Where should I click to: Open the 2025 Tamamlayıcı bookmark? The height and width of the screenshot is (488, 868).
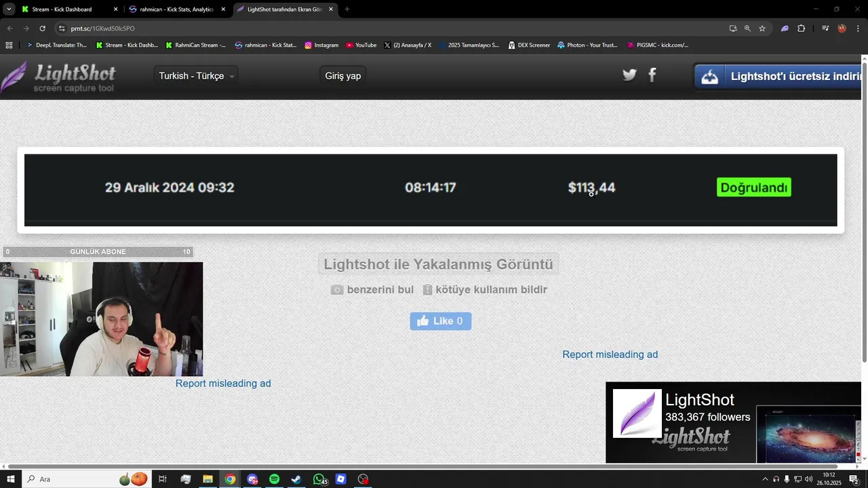(x=469, y=45)
